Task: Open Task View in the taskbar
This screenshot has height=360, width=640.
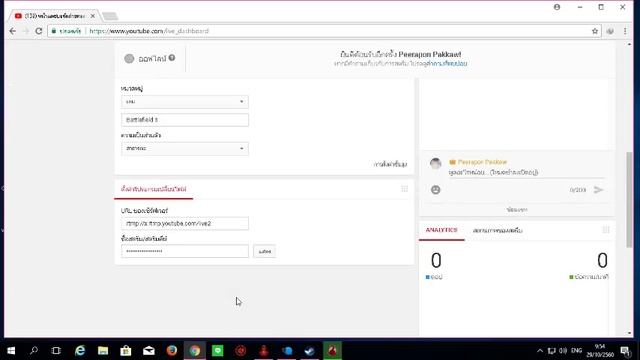Action: [56, 351]
